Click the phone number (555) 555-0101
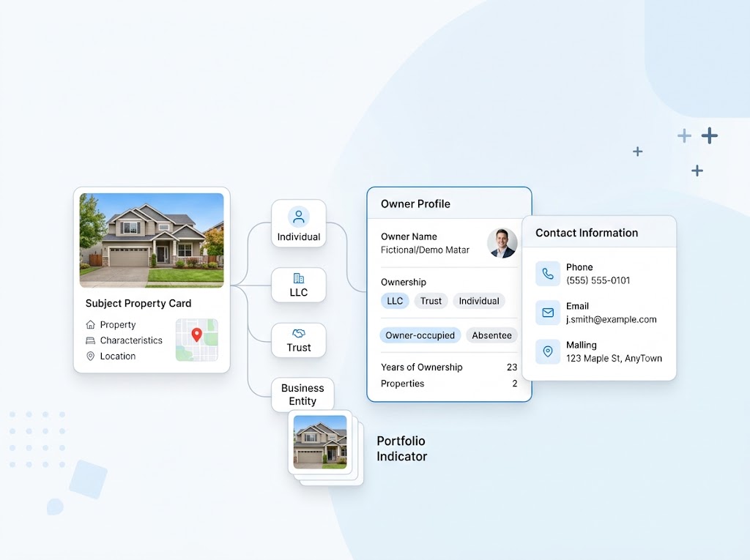 point(598,280)
